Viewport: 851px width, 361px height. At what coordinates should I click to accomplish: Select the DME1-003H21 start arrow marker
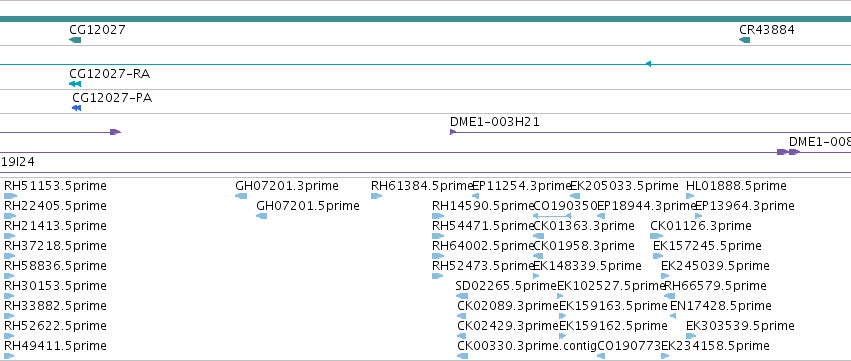pos(453,132)
